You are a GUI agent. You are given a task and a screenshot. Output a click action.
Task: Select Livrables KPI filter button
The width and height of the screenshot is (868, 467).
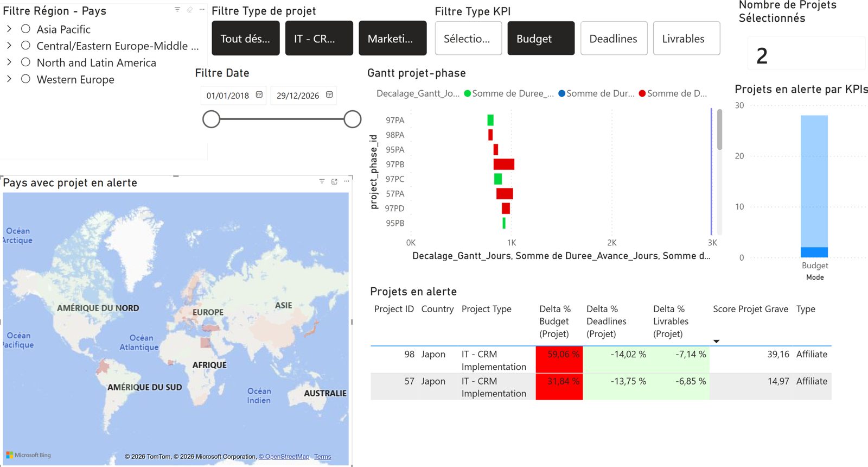[687, 39]
